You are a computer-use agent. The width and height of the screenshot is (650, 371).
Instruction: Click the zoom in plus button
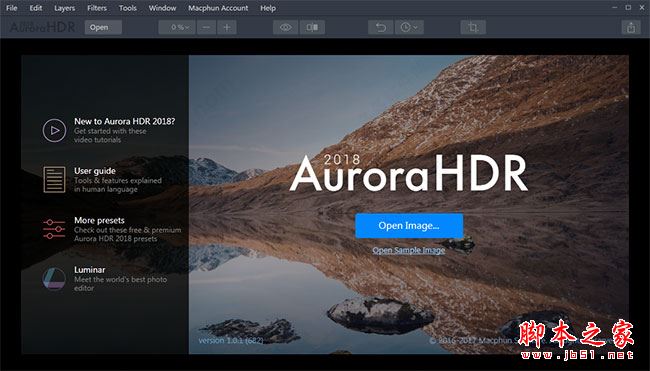(x=227, y=27)
